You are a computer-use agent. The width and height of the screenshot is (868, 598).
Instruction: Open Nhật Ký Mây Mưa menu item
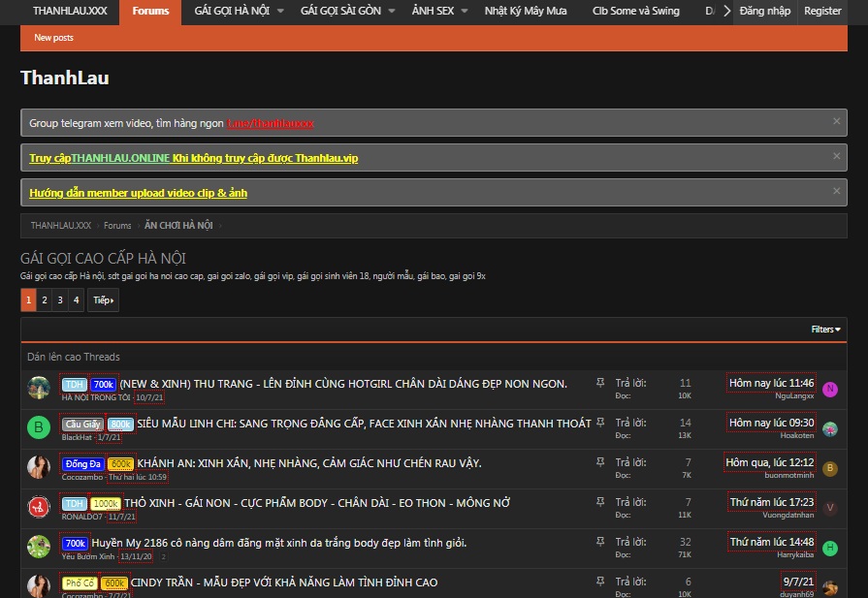(526, 11)
